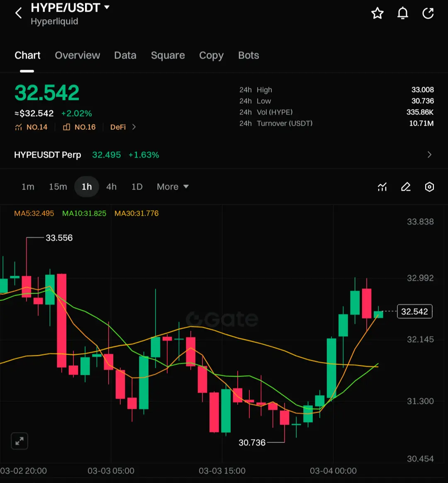Switch to the Chart tab

click(27, 55)
